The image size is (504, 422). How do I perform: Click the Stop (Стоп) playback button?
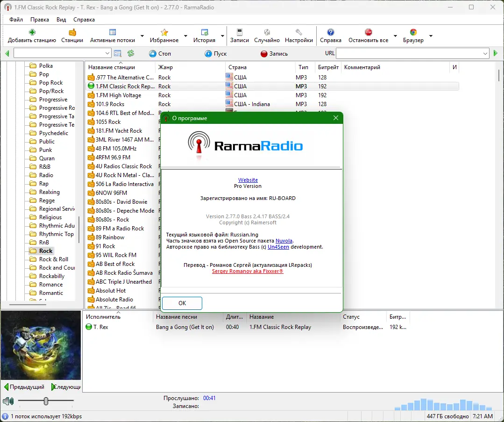click(160, 54)
